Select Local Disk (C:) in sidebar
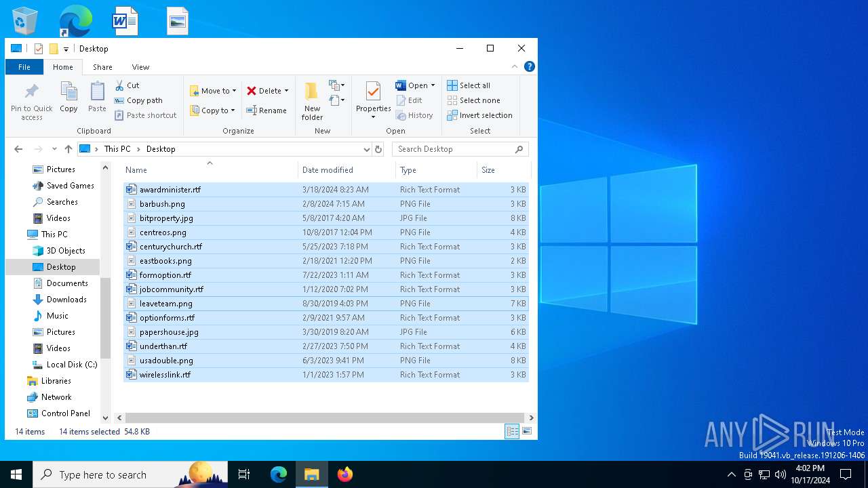Screen dimensions: 868x488 64,365
